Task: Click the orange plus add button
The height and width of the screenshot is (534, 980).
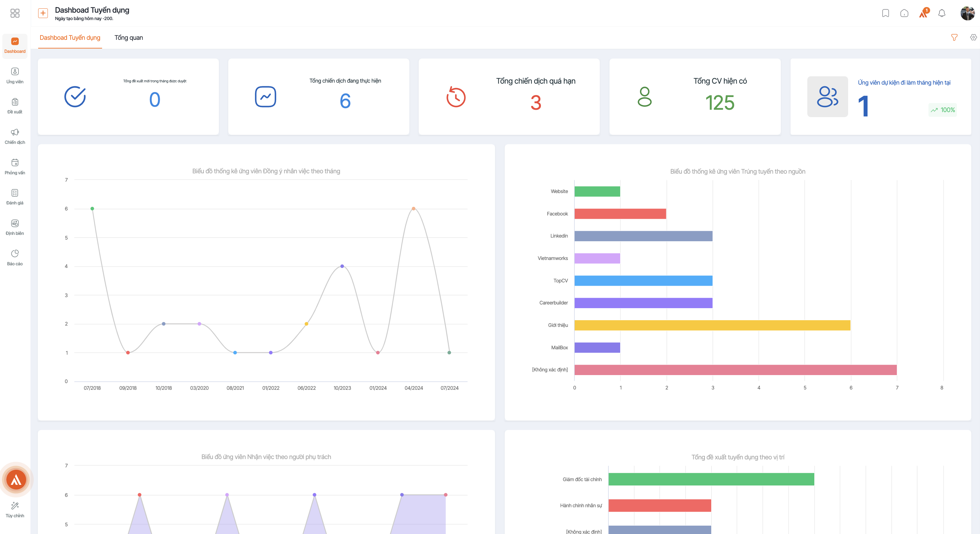Action: pos(43,13)
